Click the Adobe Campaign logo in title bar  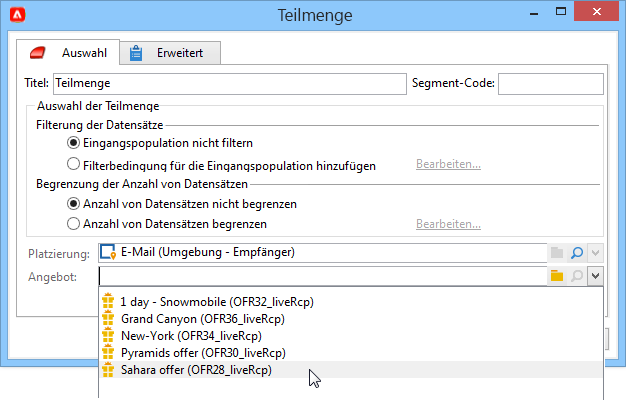pos(18,15)
